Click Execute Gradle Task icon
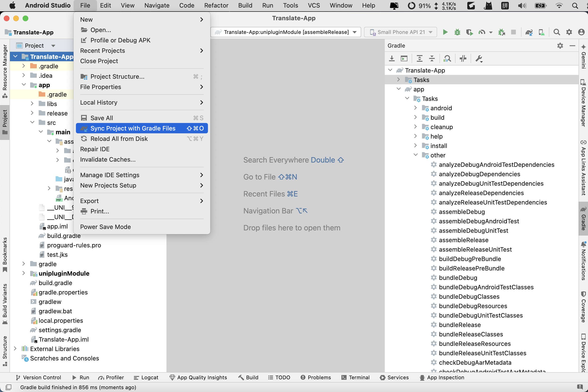The width and height of the screenshot is (588, 392). point(404,58)
